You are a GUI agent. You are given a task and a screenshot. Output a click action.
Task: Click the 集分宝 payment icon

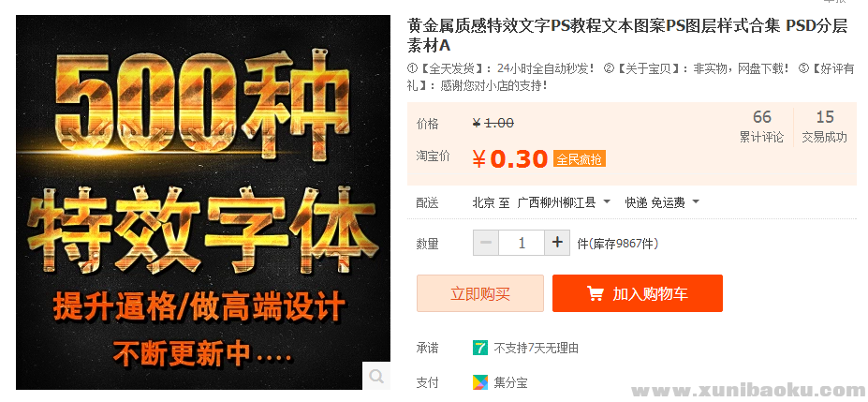pyautogui.click(x=480, y=382)
